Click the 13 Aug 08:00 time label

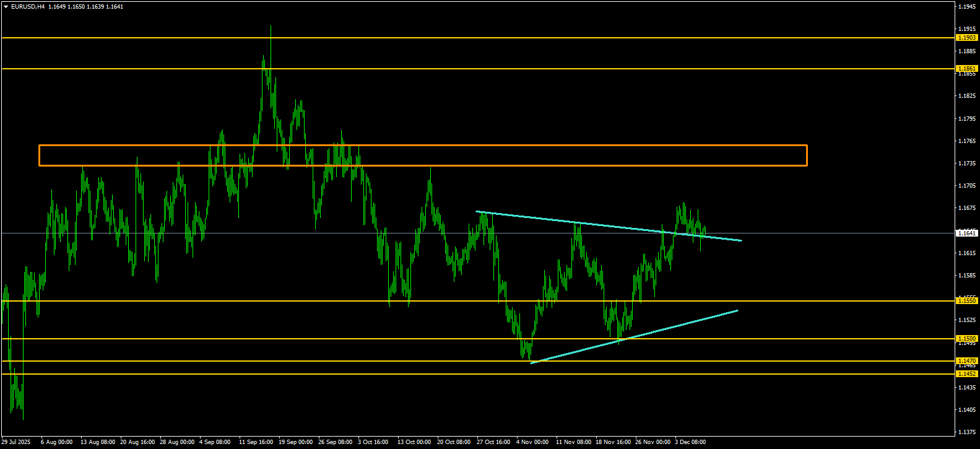click(98, 442)
